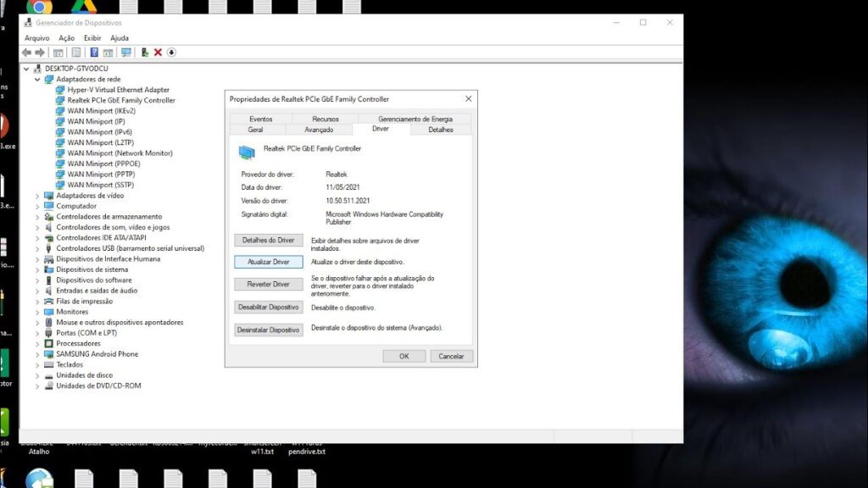Select WAN Miniport (SSTP) adapter
The image size is (868, 488).
point(100,185)
